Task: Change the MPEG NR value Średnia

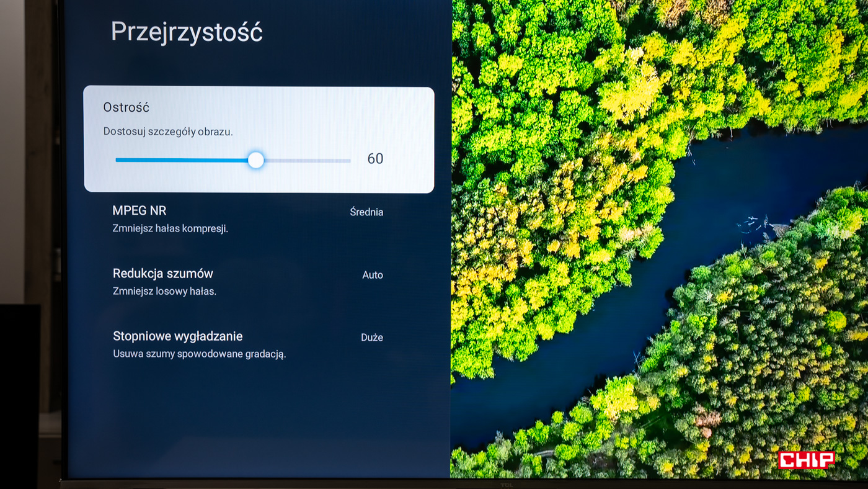Action: [x=366, y=212]
